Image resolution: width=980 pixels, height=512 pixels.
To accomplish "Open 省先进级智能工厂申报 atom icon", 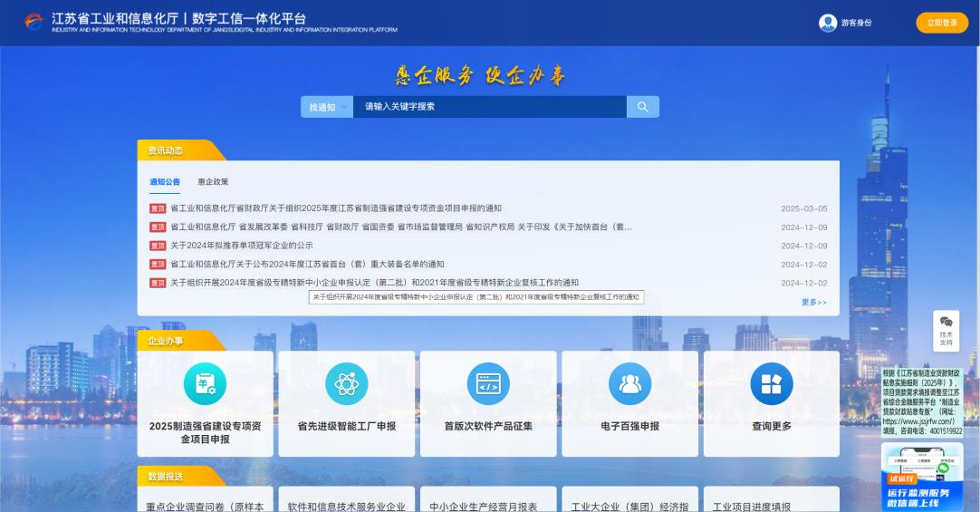I will point(346,383).
